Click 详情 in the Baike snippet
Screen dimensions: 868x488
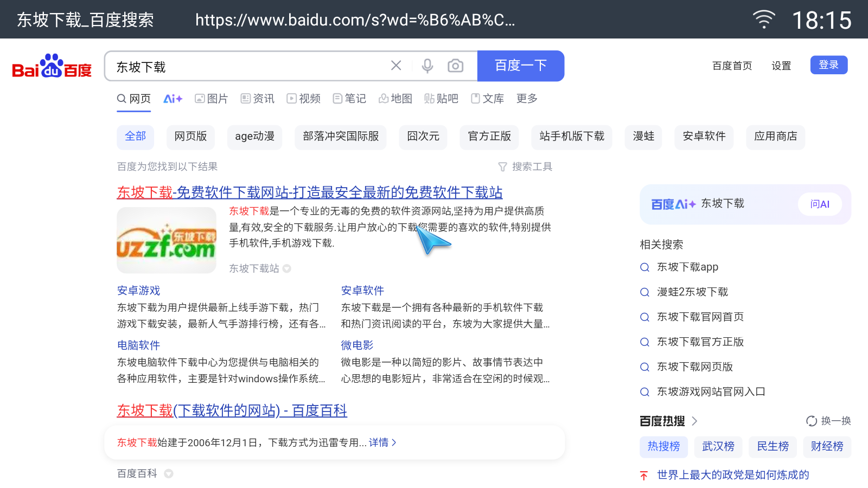382,443
